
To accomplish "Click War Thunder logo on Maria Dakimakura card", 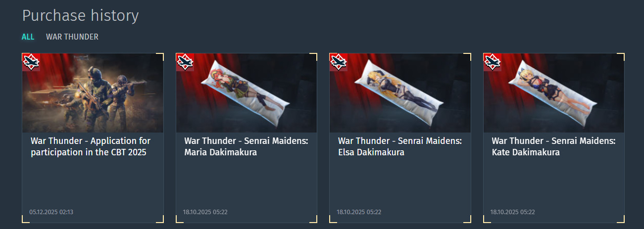I will (x=185, y=62).
